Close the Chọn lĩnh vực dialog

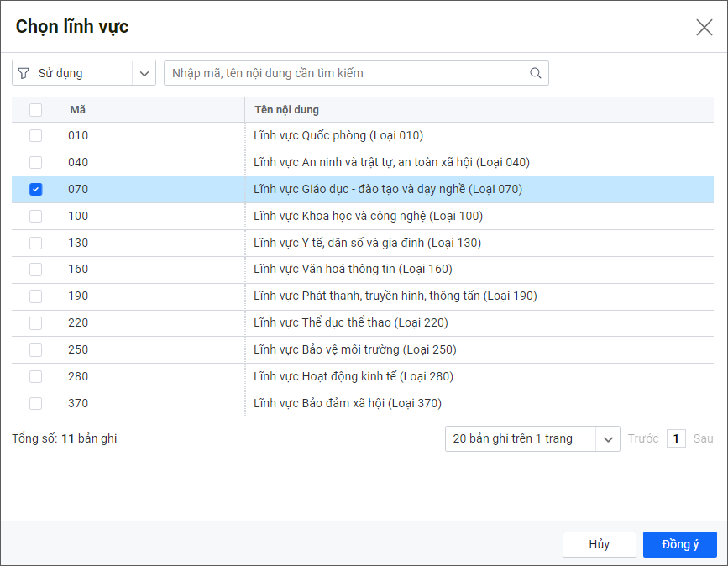click(704, 27)
